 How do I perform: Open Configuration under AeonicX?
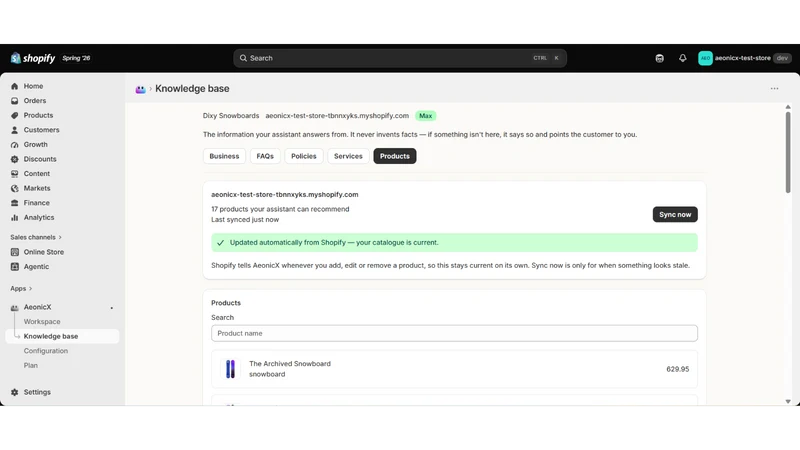pos(46,351)
